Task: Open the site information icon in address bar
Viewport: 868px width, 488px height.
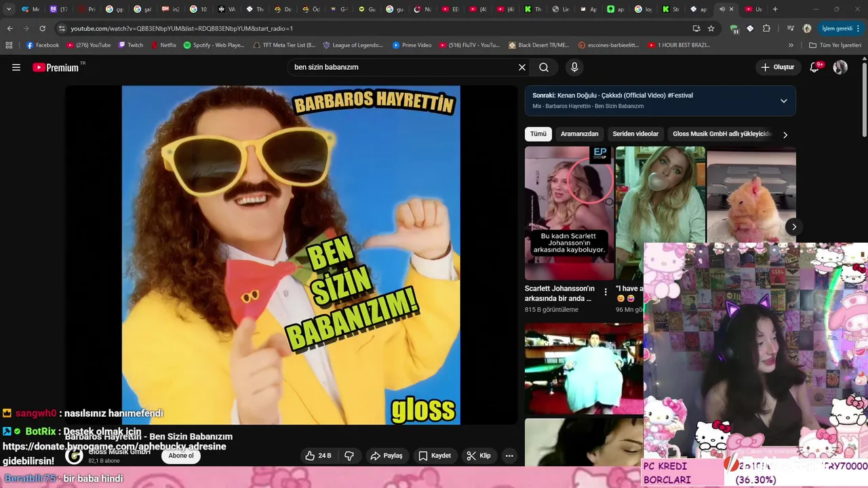Action: (62, 28)
